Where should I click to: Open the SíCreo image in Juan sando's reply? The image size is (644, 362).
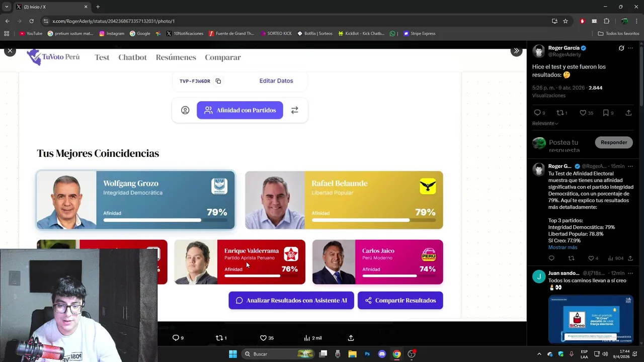(x=591, y=319)
